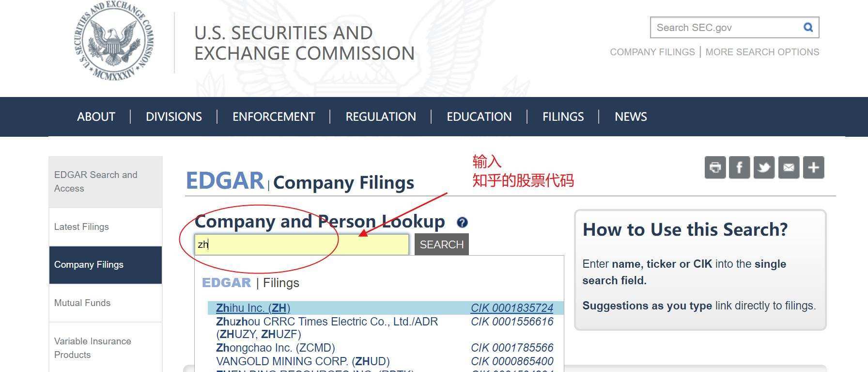Select Mutual Funds in the sidebar
Image resolution: width=868 pixels, height=372 pixels.
pyautogui.click(x=82, y=303)
